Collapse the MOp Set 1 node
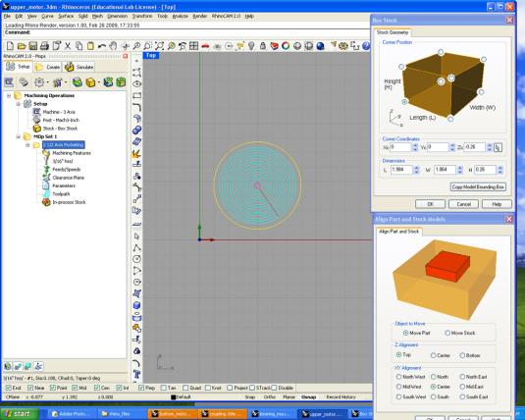 [19, 136]
